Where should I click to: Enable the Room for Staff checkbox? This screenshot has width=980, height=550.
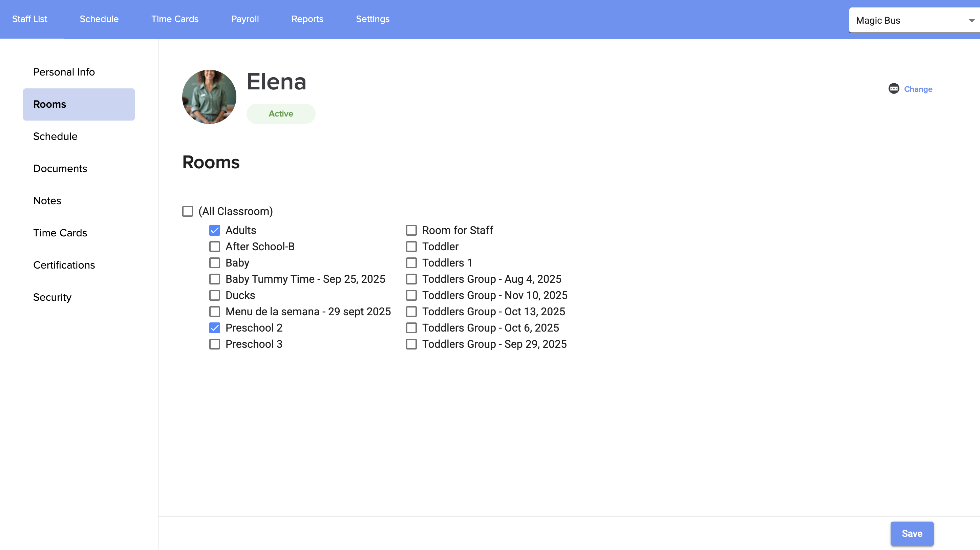411,230
